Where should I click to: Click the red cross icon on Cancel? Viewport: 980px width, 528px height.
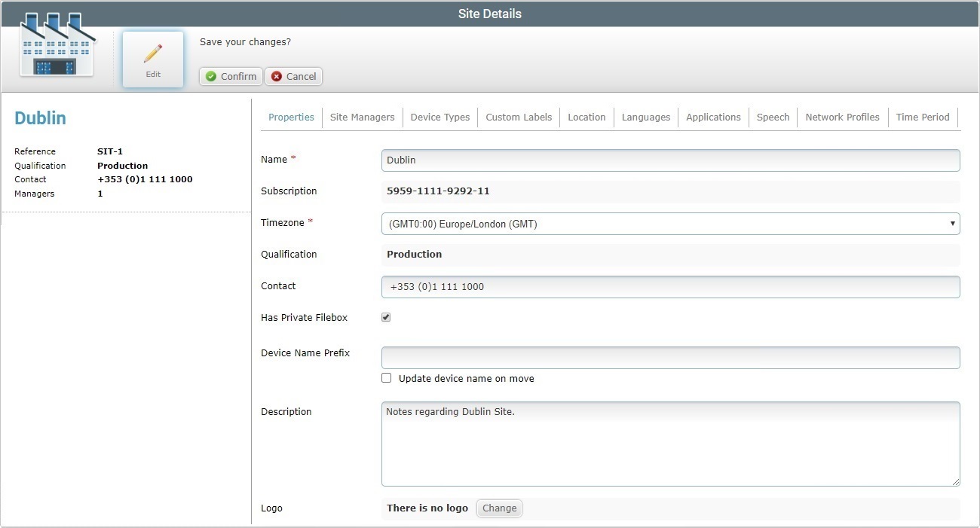pyautogui.click(x=275, y=76)
